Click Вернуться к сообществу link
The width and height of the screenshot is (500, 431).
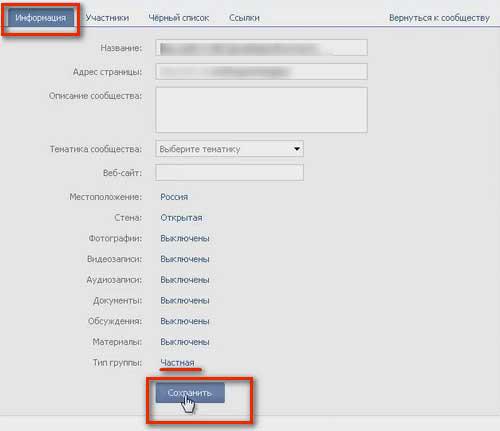pos(439,18)
